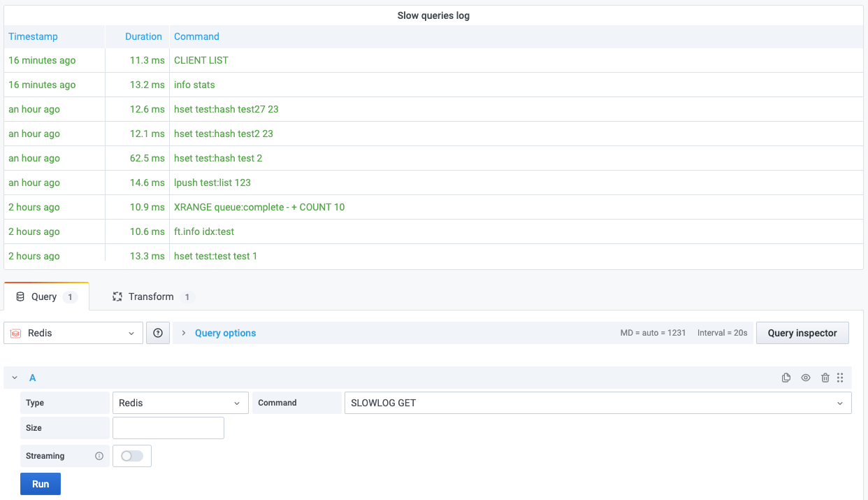Select XRANGE queue:complete command cell

click(516, 207)
